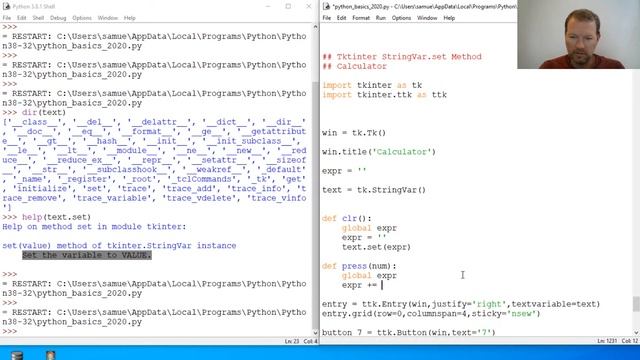Click 'Help on method set in module tkinter:' line
640x360 pixels.
coord(94,227)
